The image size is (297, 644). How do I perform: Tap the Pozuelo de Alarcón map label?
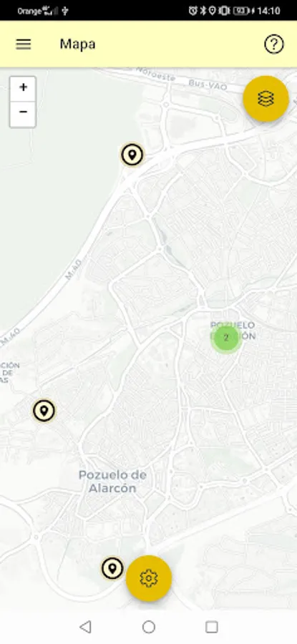112,482
